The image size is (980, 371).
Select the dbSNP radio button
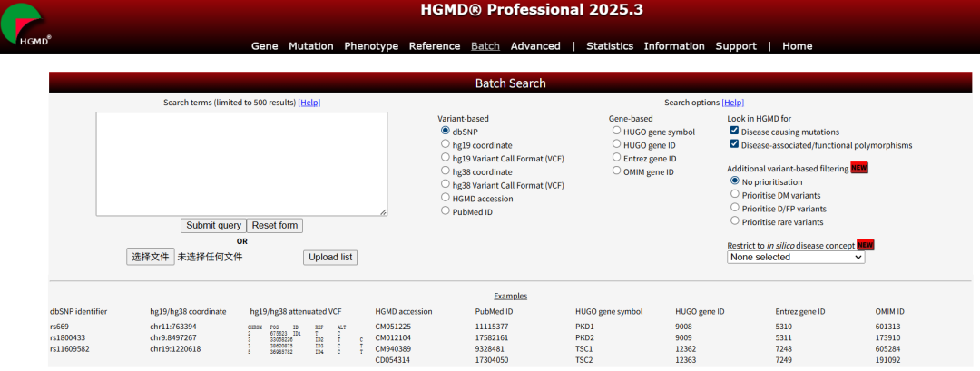pos(445,132)
